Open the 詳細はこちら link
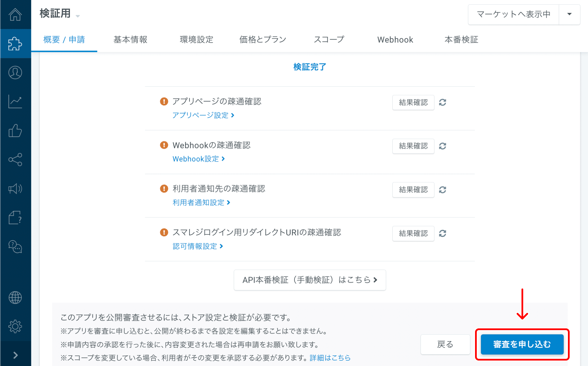 pos(330,358)
